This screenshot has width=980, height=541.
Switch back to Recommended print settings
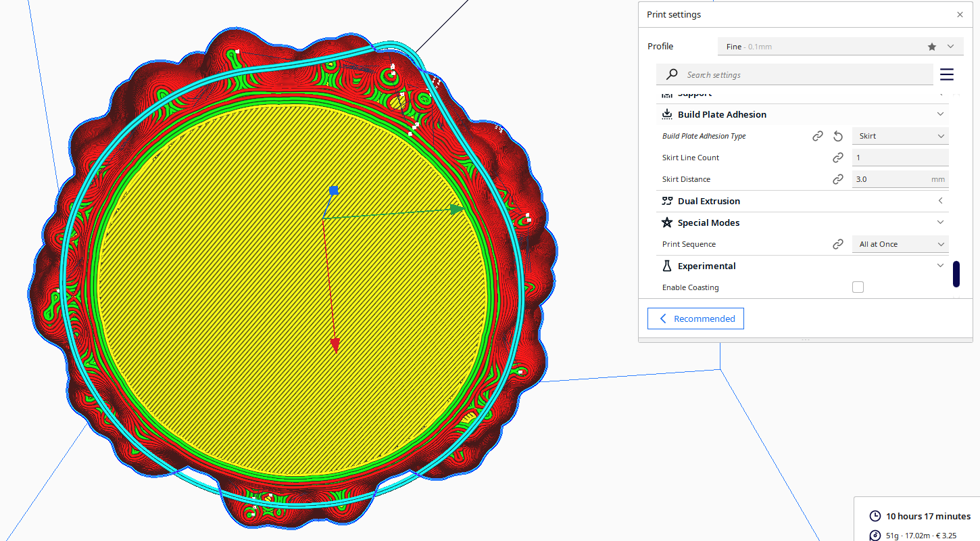(695, 319)
